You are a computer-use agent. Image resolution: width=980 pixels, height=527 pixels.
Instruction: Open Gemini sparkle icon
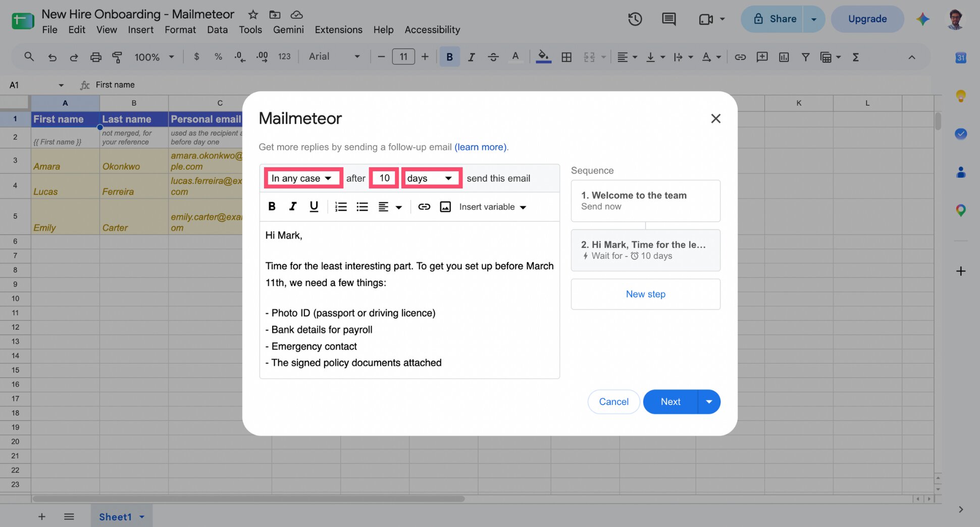[923, 19]
